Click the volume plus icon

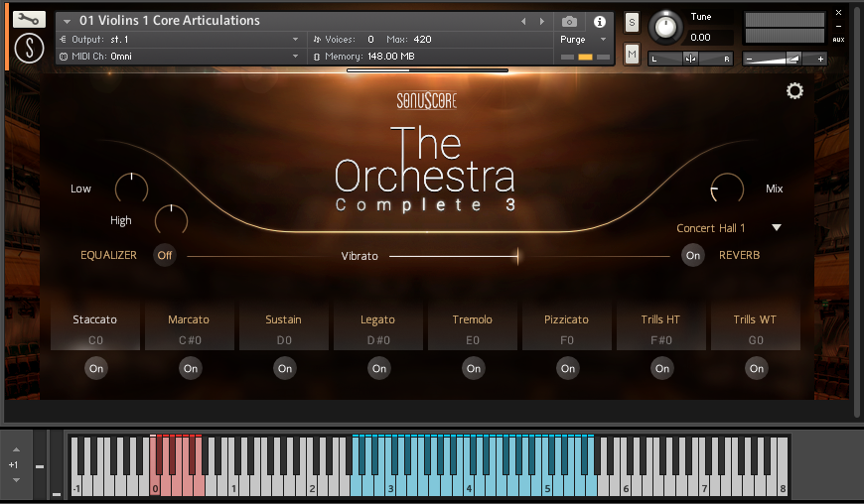pos(820,59)
